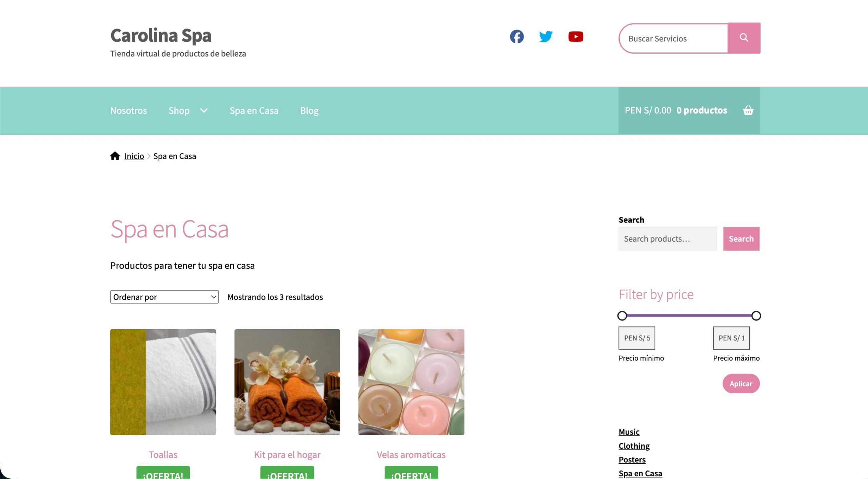This screenshot has height=479, width=868.
Task: Focus the Buscar Servicios search field
Action: pyautogui.click(x=673, y=38)
